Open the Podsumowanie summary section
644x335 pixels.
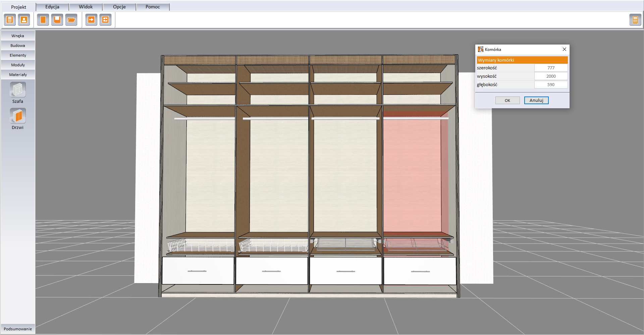pyautogui.click(x=18, y=329)
